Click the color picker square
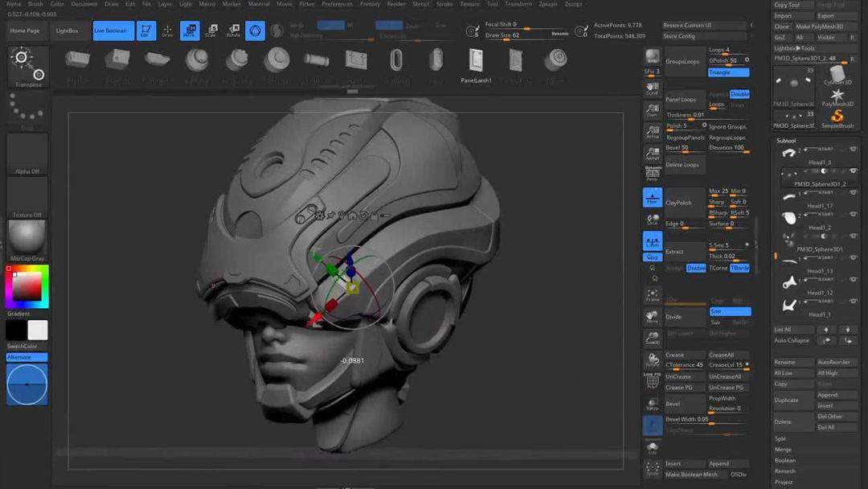The height and width of the screenshot is (489, 868). click(27, 286)
